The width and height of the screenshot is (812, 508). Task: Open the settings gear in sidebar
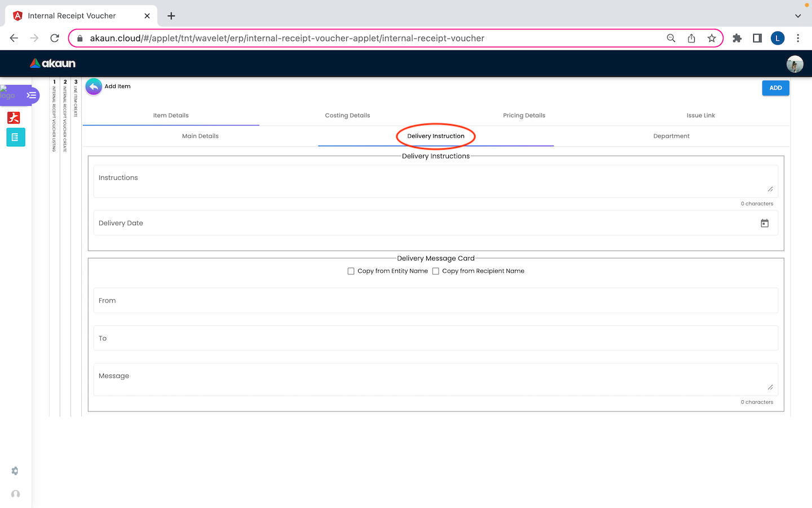pyautogui.click(x=15, y=471)
